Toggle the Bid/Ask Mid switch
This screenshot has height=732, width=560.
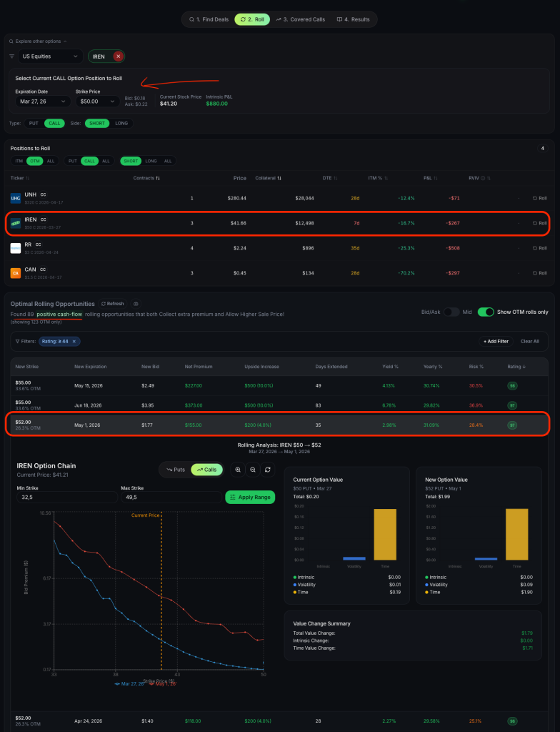tap(451, 312)
